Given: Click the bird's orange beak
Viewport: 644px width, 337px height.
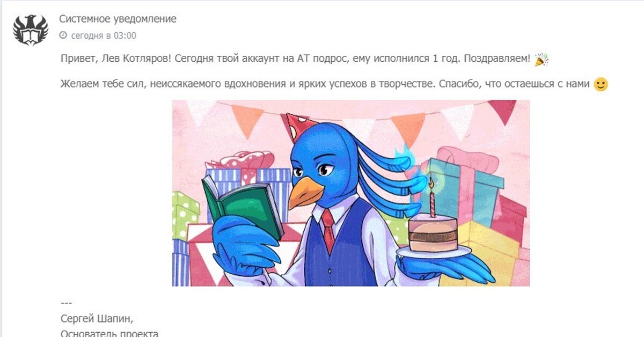Looking at the screenshot, I should pos(305,192).
